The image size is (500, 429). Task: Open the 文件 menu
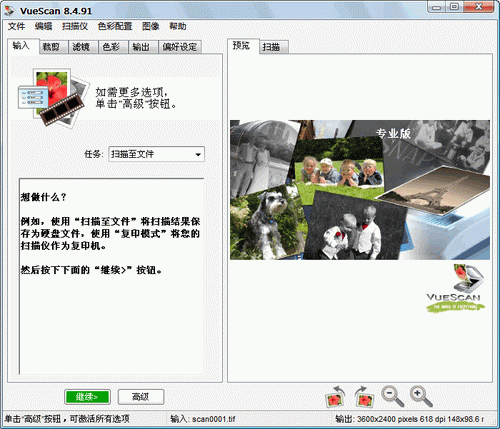tap(16, 26)
